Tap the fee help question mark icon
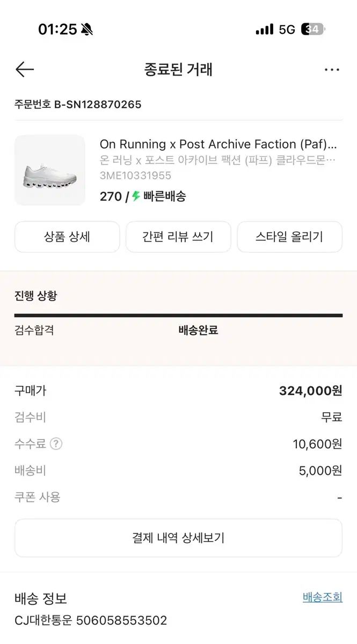Viewport: 357px width, 644px height. coord(56,444)
